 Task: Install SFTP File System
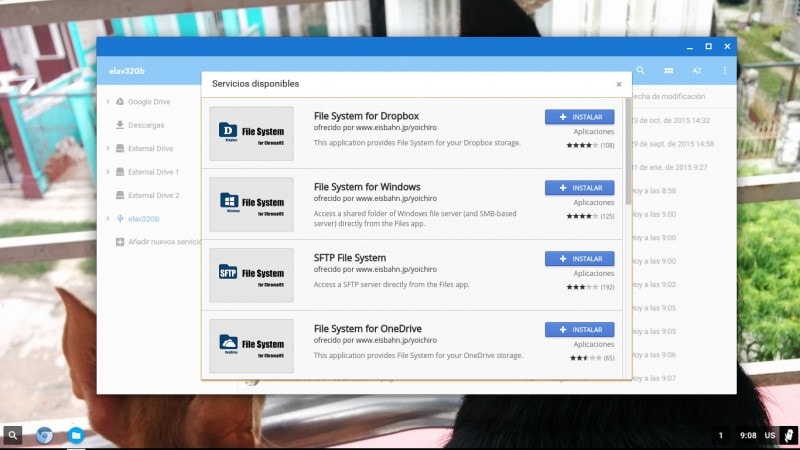[579, 259]
